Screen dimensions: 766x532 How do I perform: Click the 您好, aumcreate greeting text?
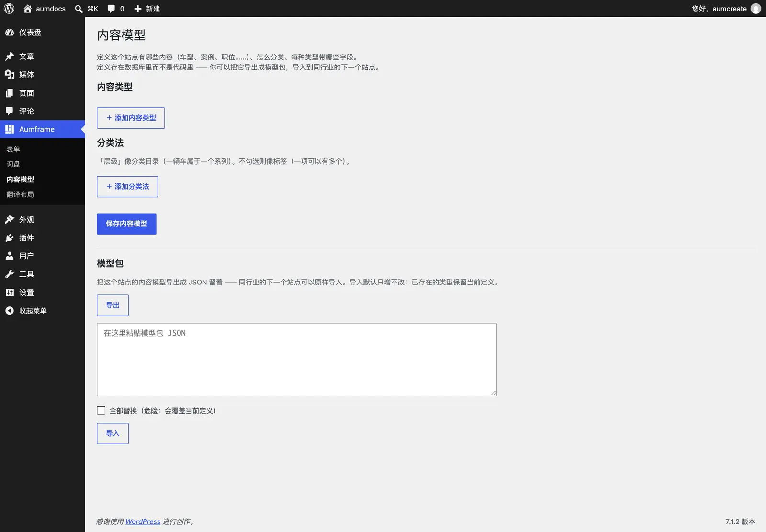pos(719,9)
